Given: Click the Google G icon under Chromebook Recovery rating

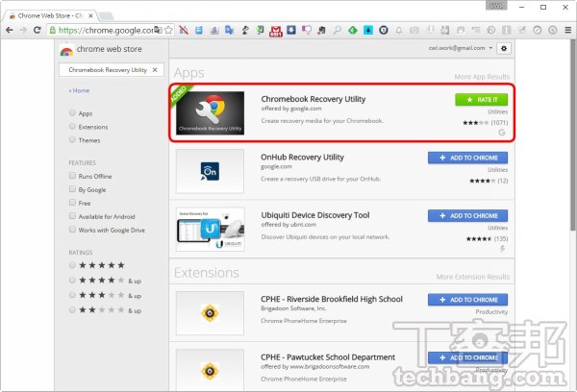Looking at the screenshot, I should (502, 133).
